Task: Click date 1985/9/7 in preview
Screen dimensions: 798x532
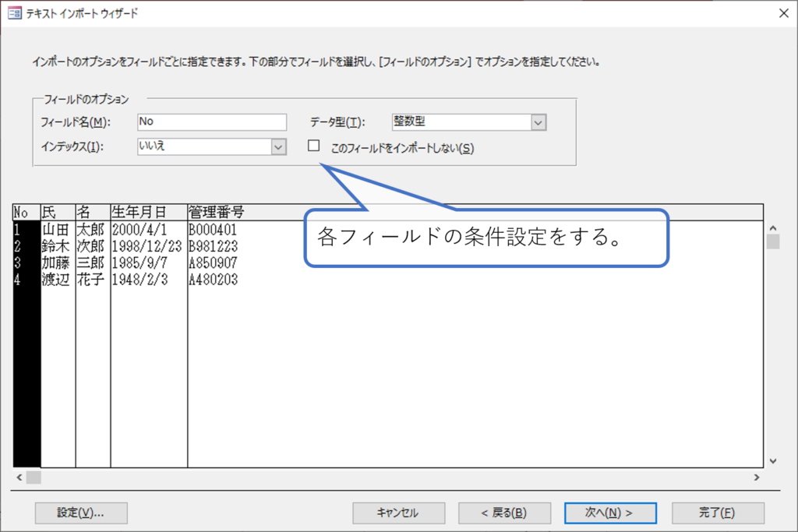Action: click(x=139, y=263)
